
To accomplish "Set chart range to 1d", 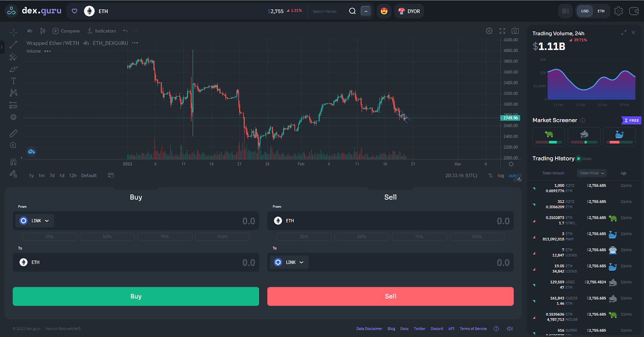I will click(62, 176).
